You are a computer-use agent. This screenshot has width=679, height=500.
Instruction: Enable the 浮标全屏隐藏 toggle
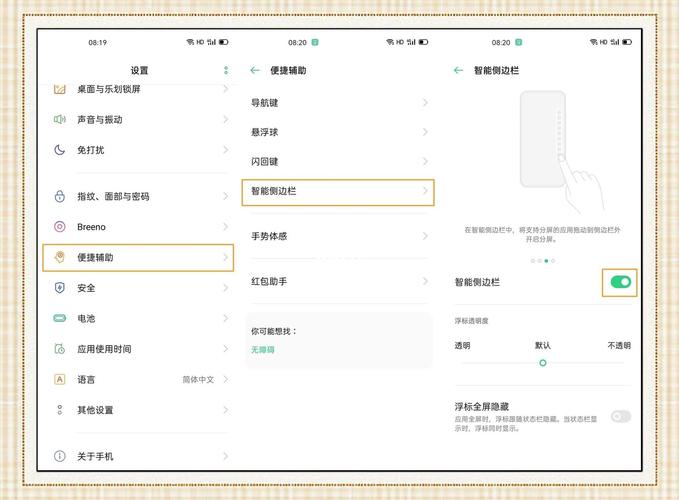(x=620, y=416)
